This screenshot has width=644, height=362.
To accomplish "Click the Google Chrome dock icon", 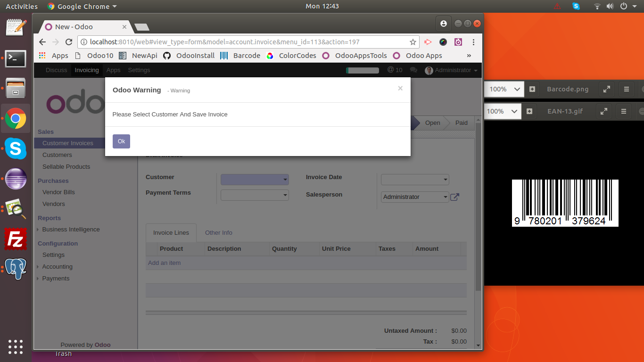I will point(16,119).
